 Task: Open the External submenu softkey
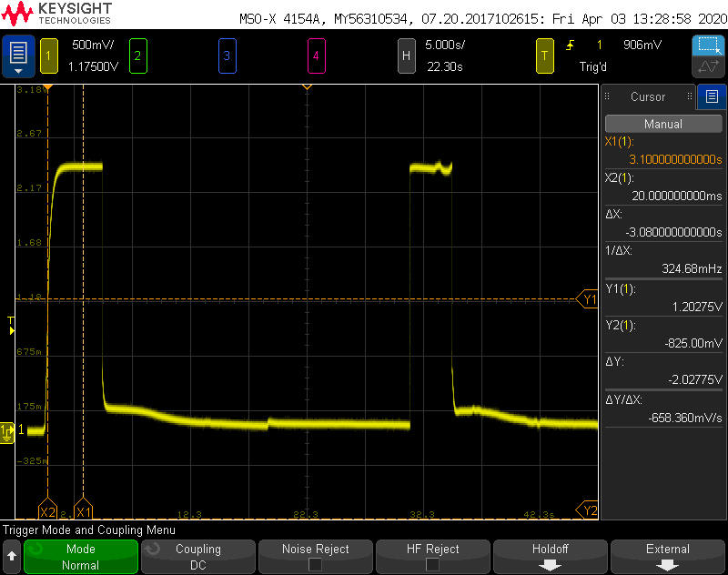click(668, 557)
